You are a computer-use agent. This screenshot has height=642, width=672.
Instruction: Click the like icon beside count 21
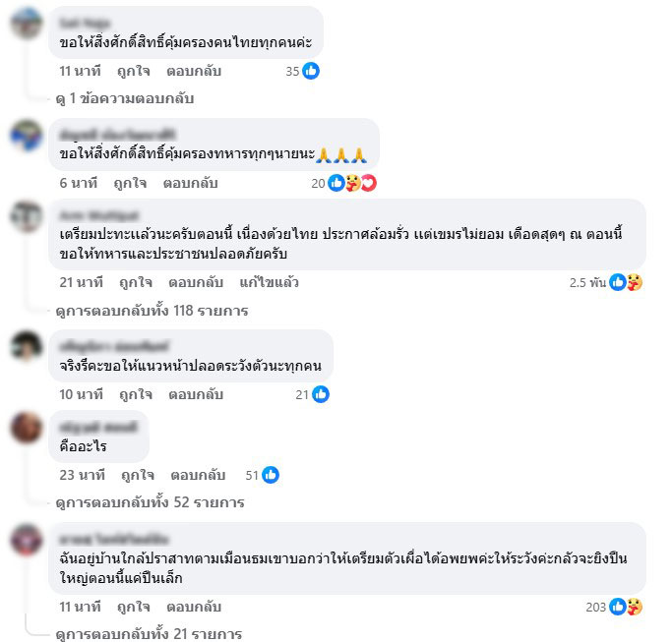(x=321, y=394)
